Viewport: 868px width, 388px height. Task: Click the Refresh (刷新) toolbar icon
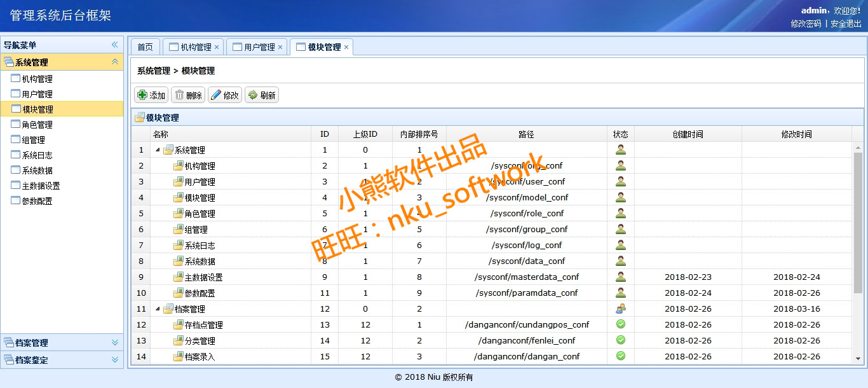point(253,95)
